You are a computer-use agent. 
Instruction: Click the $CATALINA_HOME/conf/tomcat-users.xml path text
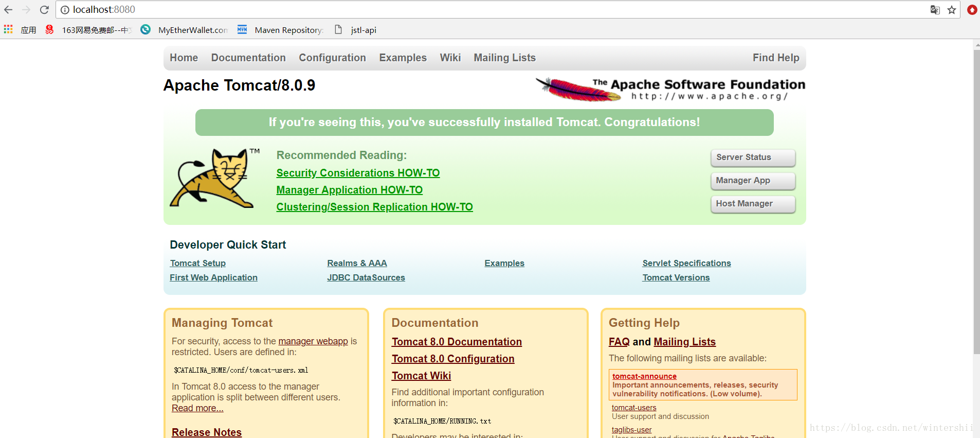coord(241,370)
